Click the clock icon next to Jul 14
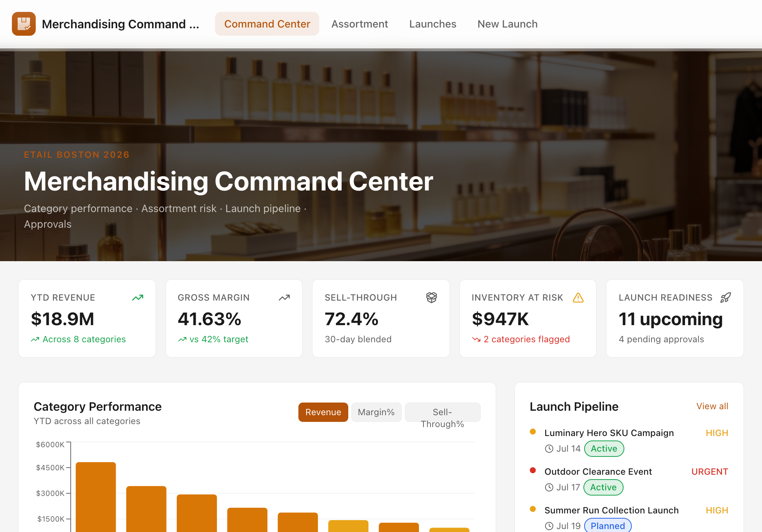 549,449
